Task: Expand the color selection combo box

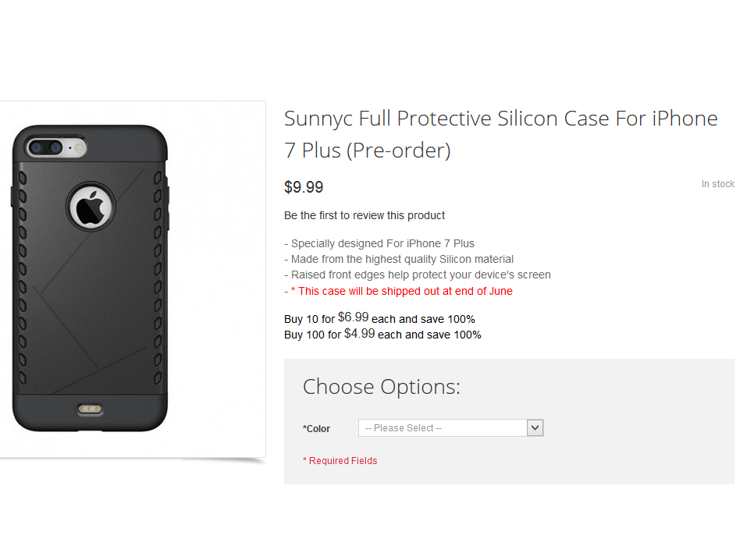Action: click(449, 427)
